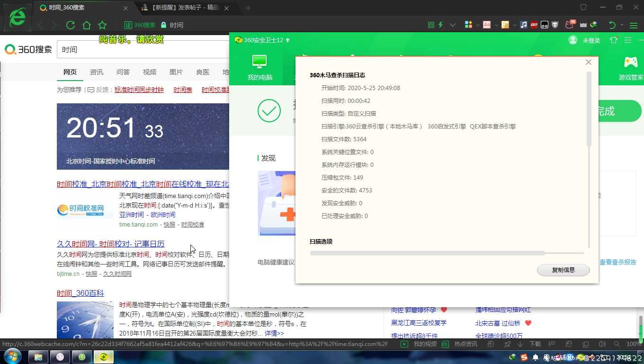644x364 pixels.
Task: Click the Sogou input method tray icon
Action: [x=524, y=357]
